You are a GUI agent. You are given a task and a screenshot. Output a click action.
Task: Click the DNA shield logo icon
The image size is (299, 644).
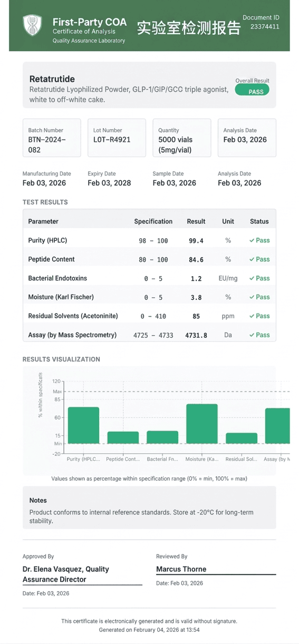(33, 25)
